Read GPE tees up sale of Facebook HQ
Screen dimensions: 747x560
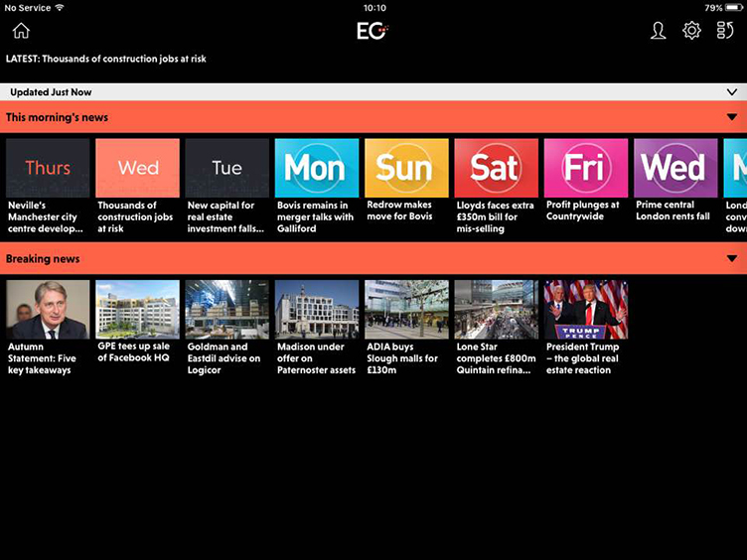[x=133, y=351]
